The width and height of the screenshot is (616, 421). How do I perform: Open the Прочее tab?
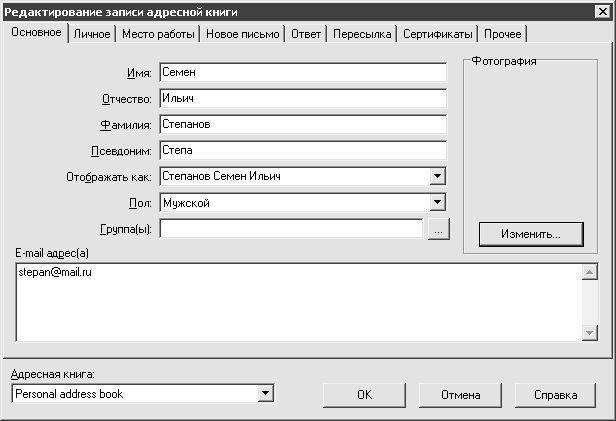[502, 34]
